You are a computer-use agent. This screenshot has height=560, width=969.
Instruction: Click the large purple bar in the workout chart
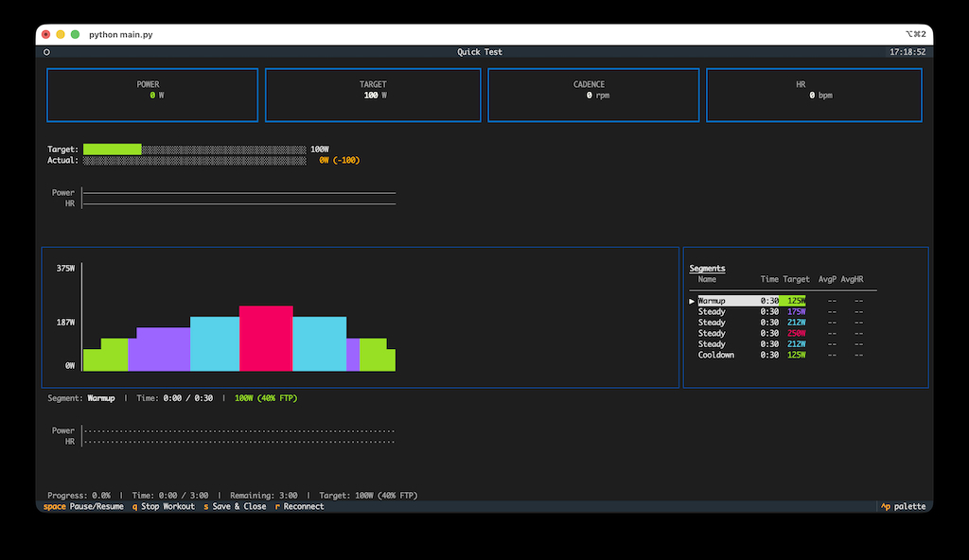159,349
